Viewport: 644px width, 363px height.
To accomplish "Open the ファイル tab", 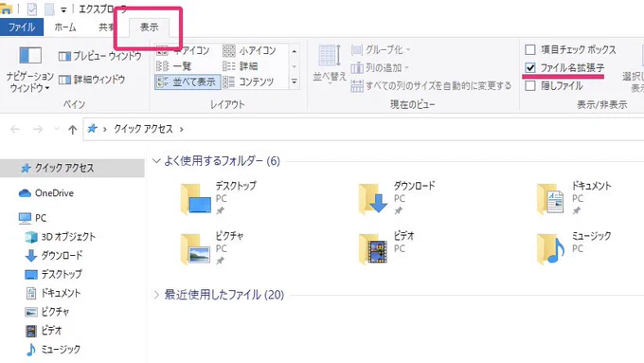I will tap(22, 27).
